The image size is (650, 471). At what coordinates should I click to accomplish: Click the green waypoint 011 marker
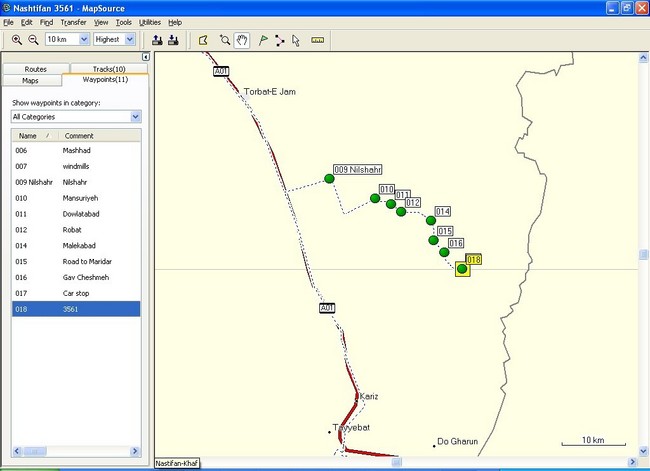click(390, 204)
